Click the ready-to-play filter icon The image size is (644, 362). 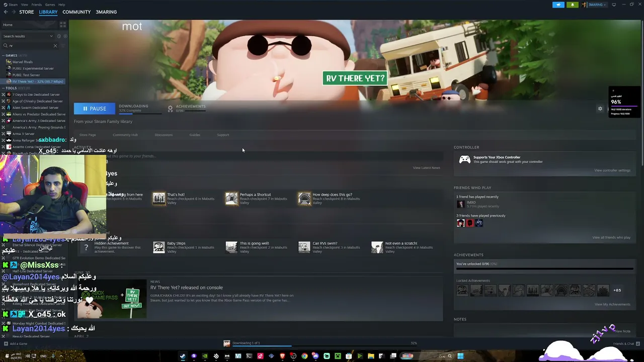click(65, 36)
